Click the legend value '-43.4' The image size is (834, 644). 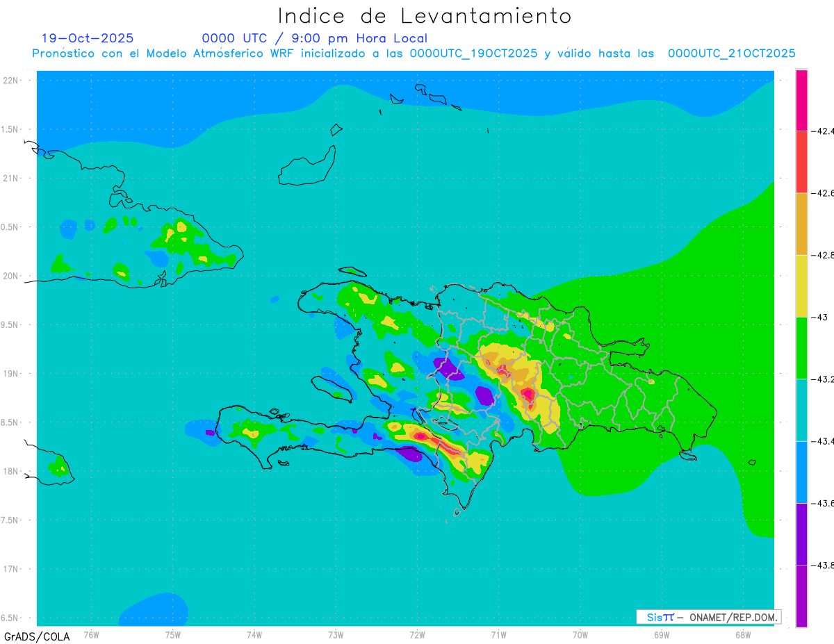822,441
